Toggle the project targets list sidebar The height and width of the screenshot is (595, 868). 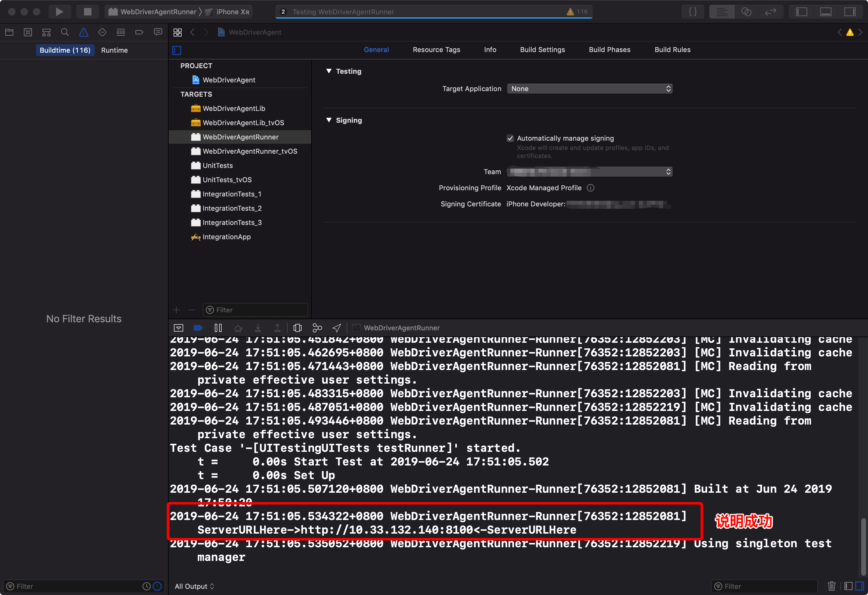point(177,50)
